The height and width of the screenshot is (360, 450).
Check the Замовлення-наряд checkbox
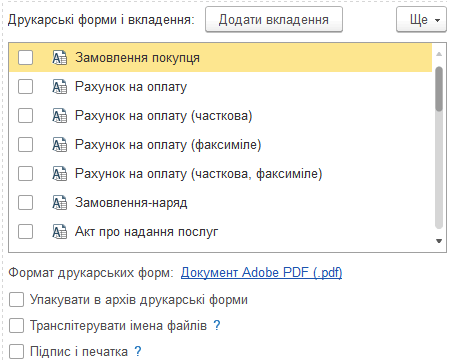25,203
